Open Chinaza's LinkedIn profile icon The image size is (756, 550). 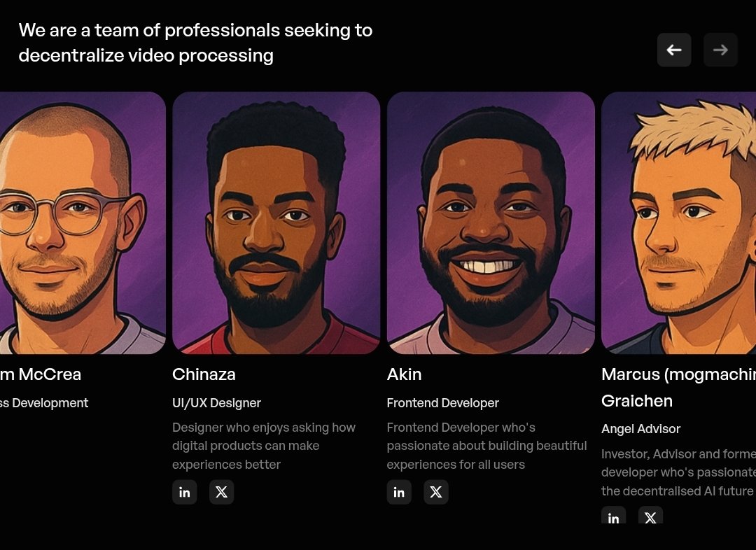pos(185,492)
